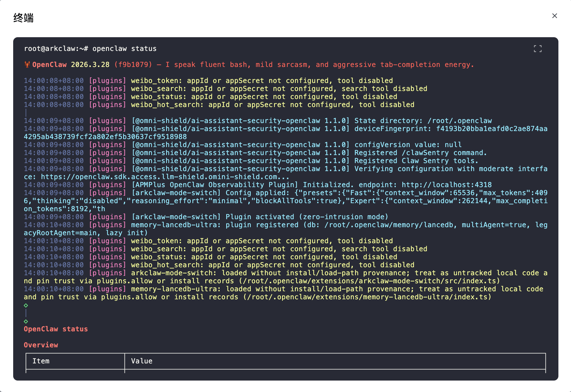This screenshot has height=392, width=571.
Task: Click the version number 2026.3.28
Action: pyautogui.click(x=90, y=65)
